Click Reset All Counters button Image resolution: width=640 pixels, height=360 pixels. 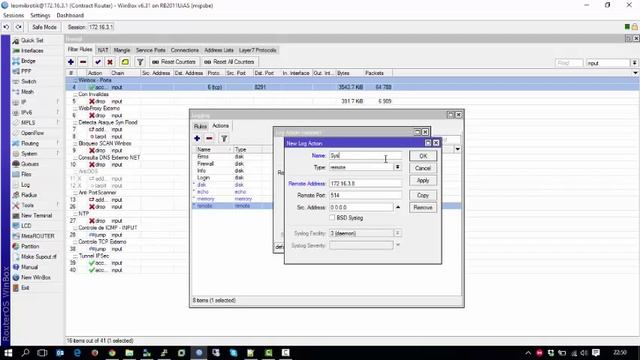(x=229, y=62)
